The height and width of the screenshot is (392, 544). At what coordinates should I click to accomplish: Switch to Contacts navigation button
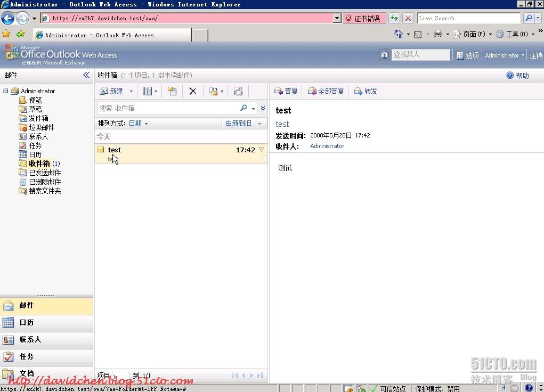(46, 340)
